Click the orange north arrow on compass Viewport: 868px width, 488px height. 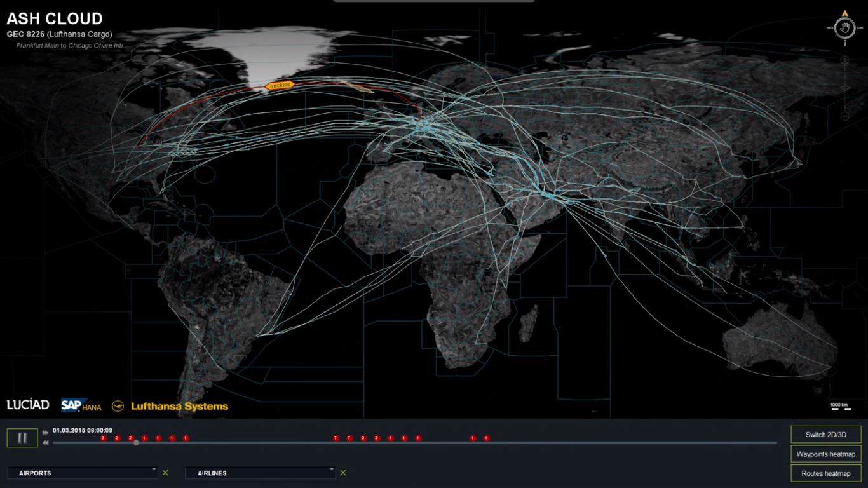844,13
